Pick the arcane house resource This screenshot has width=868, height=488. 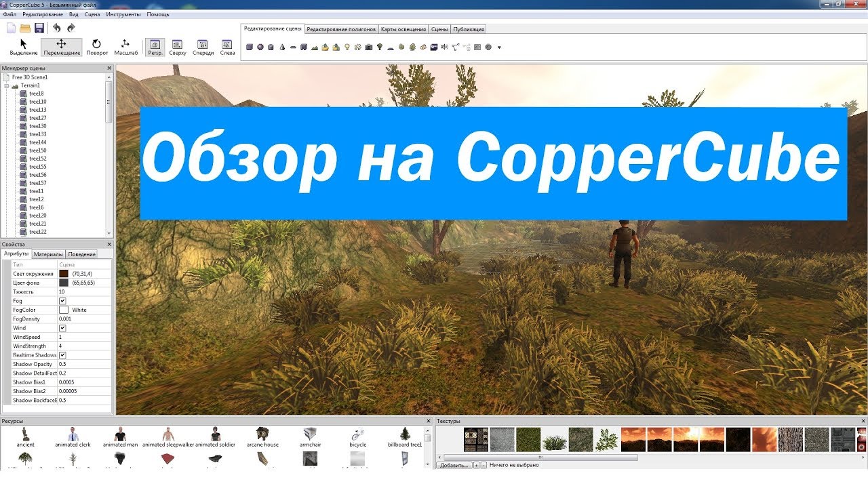(x=262, y=437)
